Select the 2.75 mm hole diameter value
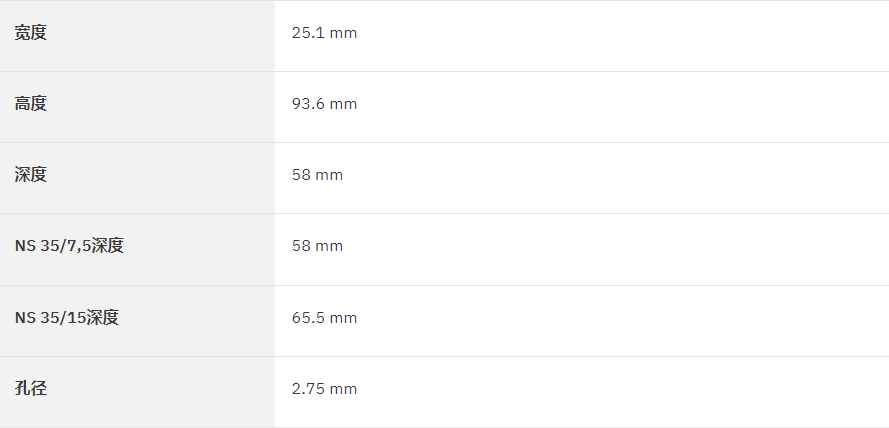The width and height of the screenshot is (889, 428). [x=324, y=388]
